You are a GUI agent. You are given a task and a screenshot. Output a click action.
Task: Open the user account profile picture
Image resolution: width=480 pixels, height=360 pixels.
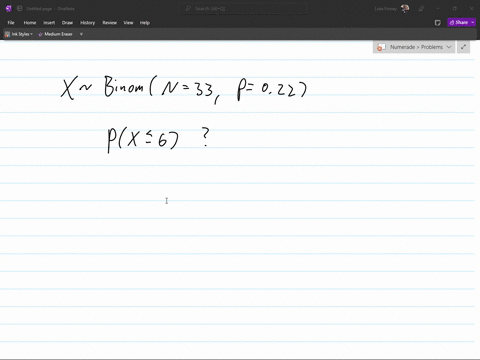[x=405, y=9]
